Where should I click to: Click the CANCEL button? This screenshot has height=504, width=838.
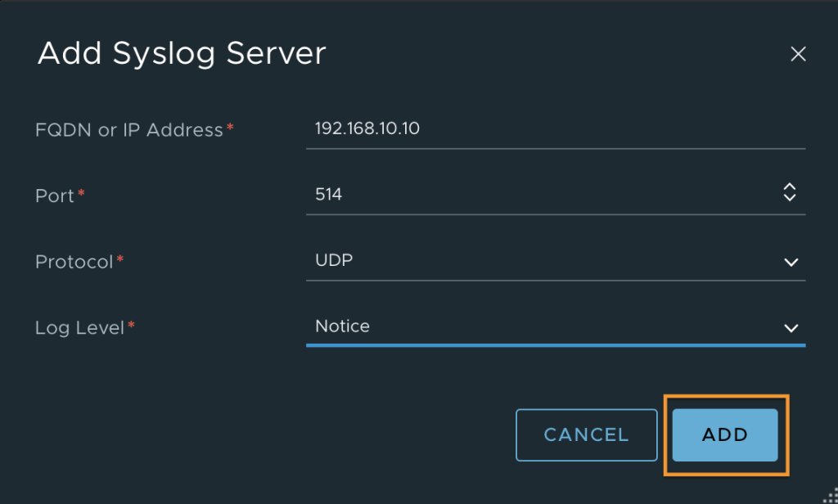pos(586,434)
